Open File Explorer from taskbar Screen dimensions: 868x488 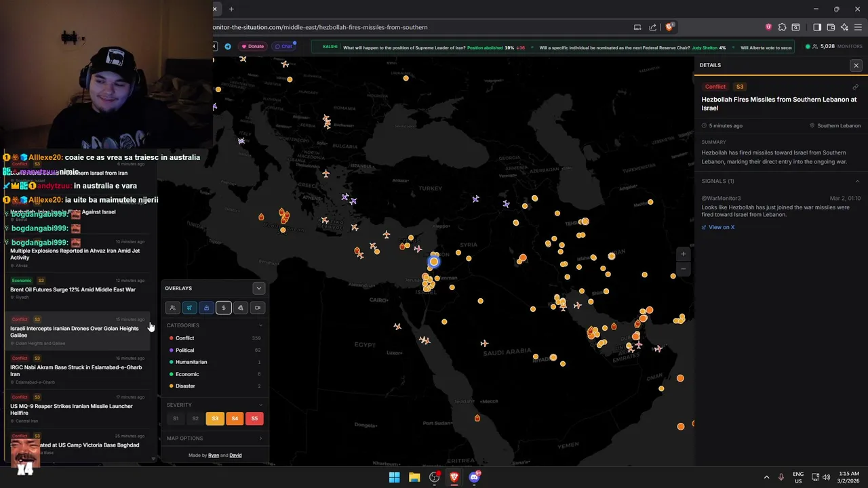coord(414,477)
